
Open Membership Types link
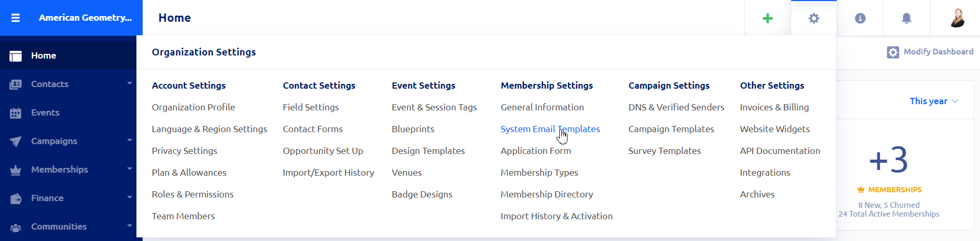[x=540, y=173]
